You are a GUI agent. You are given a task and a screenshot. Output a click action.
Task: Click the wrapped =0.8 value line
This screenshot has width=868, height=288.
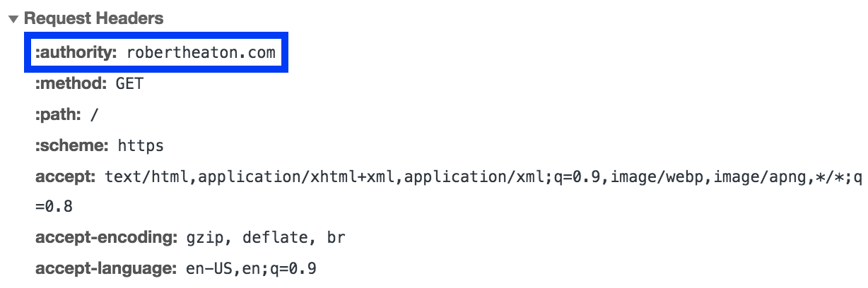54,208
